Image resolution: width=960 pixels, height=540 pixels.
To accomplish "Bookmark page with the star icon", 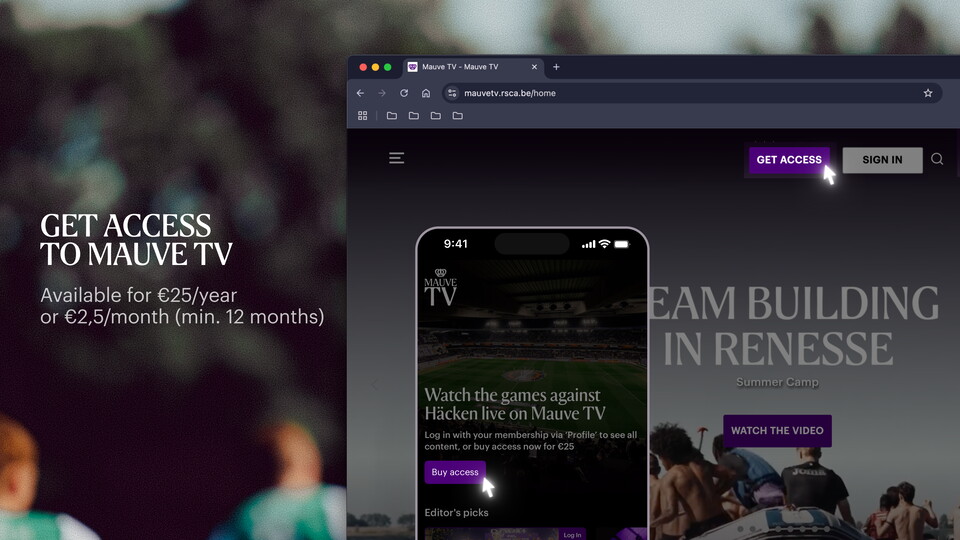I will pyautogui.click(x=928, y=93).
